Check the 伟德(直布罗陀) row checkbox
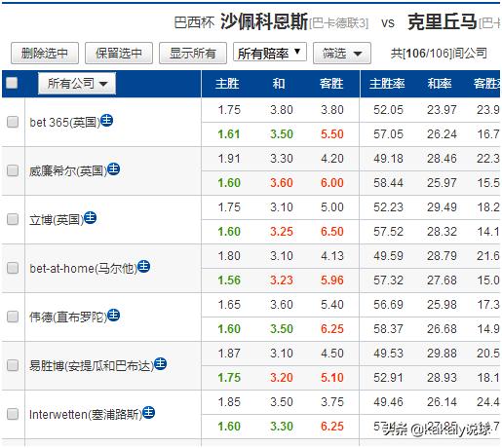Viewport: 502px width, 448px height. (x=13, y=317)
